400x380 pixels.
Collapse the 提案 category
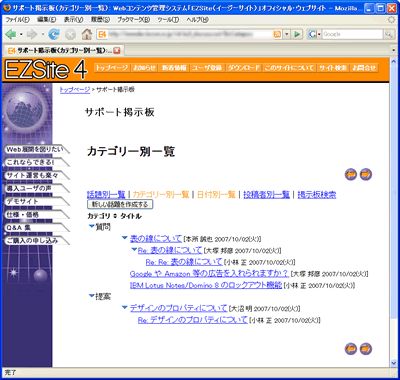click(91, 295)
